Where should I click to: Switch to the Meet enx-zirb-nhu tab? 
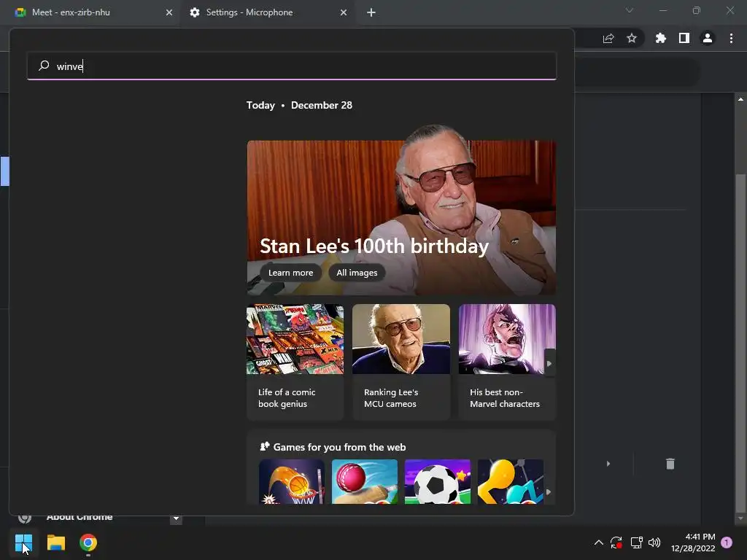(x=90, y=12)
